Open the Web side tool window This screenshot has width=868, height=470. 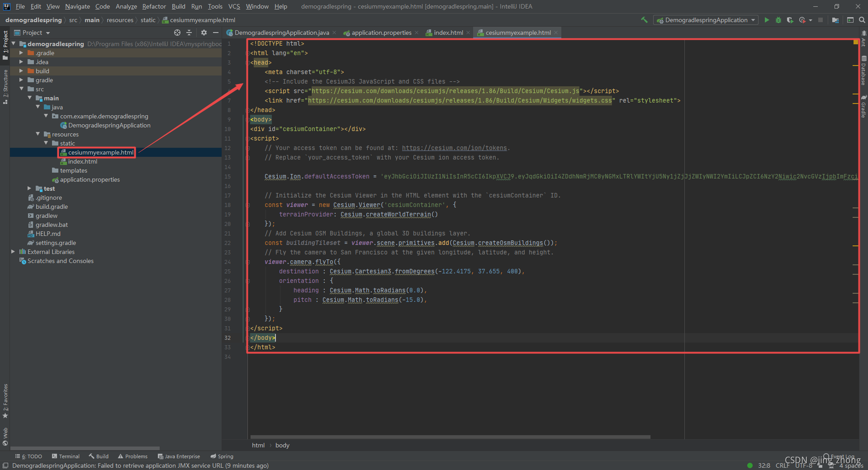[5, 437]
